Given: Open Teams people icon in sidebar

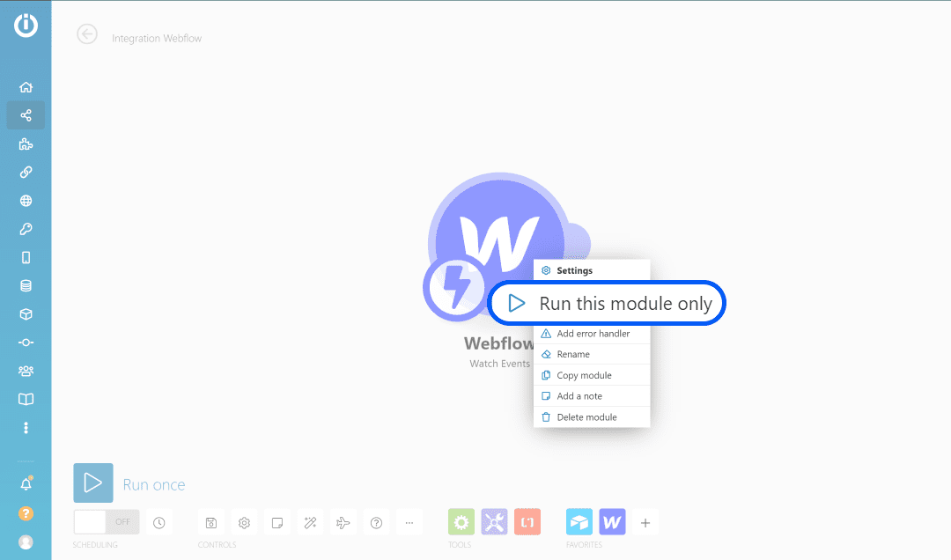Looking at the screenshot, I should point(26,371).
